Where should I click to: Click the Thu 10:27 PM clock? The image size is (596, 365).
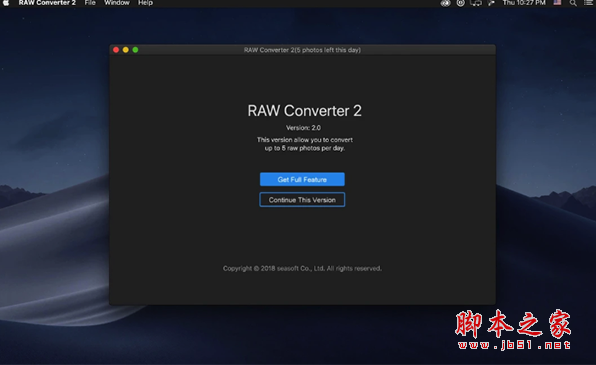[524, 3]
